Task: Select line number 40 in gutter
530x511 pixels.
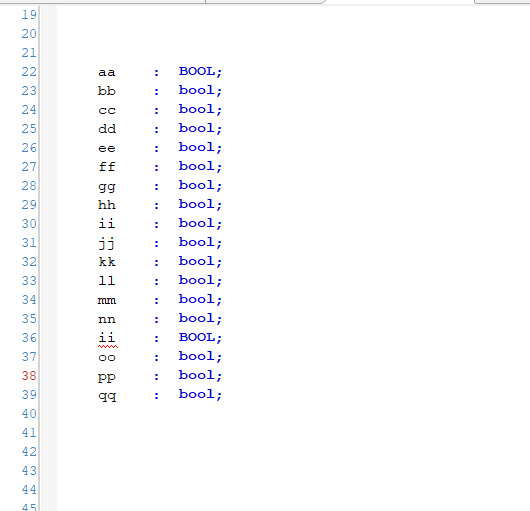Action: 29,413
